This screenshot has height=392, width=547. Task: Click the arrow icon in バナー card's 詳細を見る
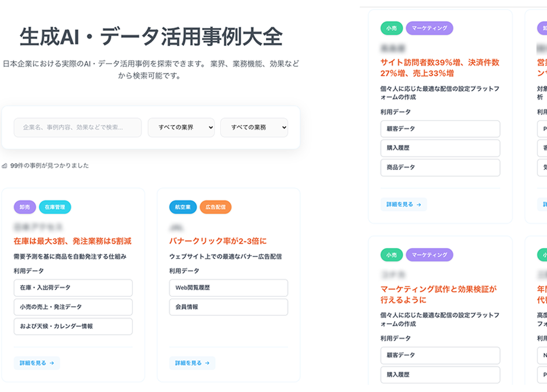207,363
